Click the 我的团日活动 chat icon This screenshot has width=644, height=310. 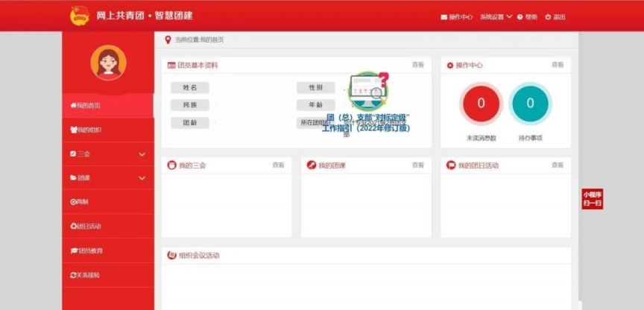coord(451,165)
